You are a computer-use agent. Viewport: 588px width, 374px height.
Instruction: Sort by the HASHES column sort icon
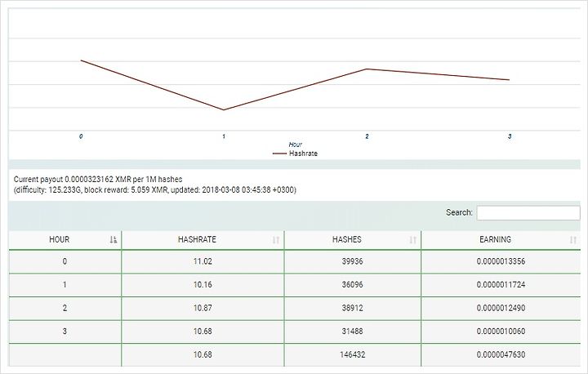[x=413, y=240]
